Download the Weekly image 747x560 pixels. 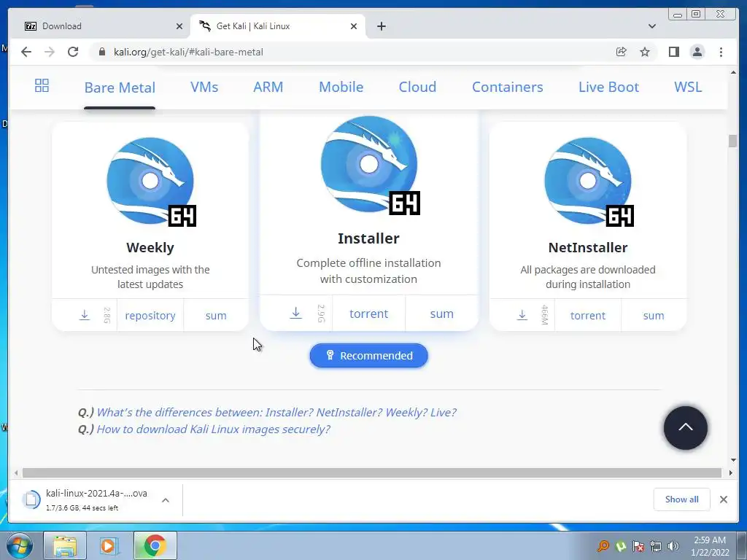(x=85, y=315)
